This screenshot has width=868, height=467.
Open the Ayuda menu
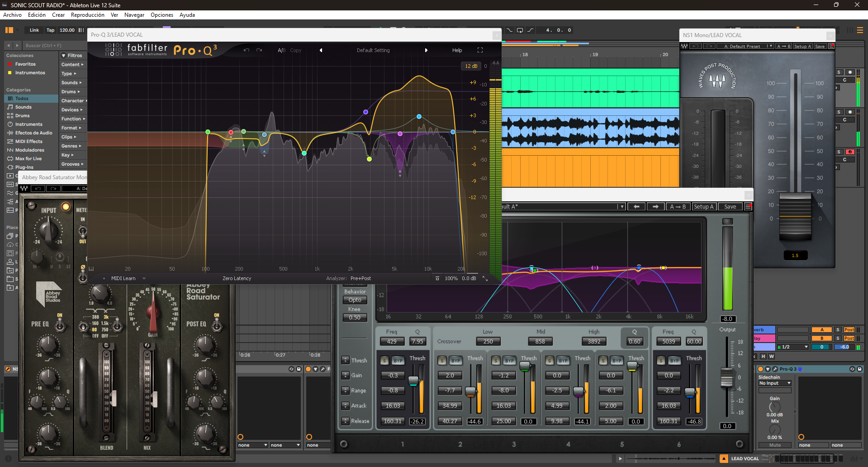(x=187, y=15)
